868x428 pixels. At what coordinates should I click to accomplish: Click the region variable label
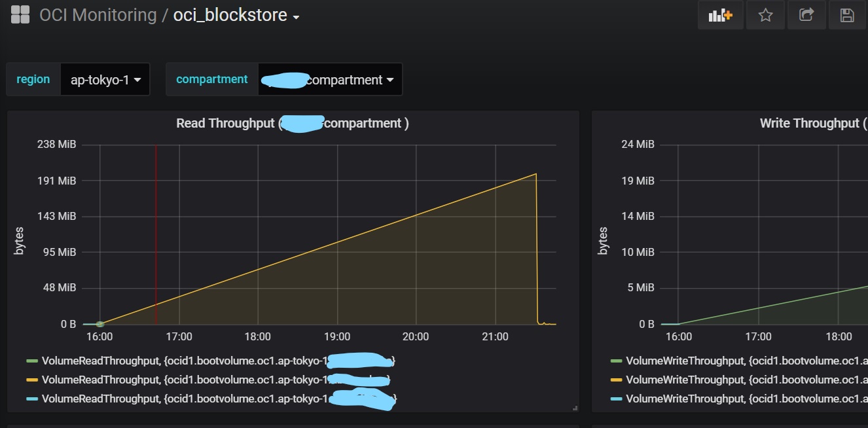[x=33, y=79]
